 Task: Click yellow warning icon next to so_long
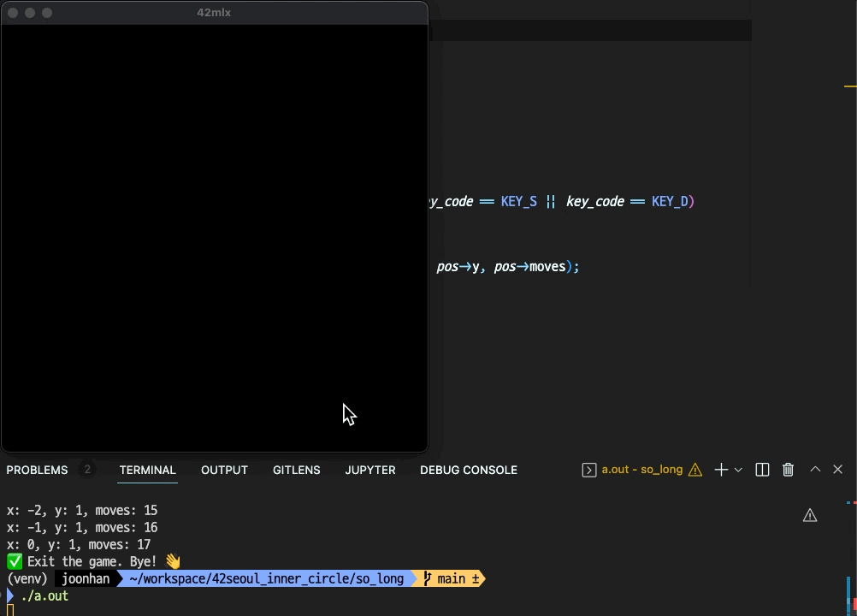click(x=695, y=470)
